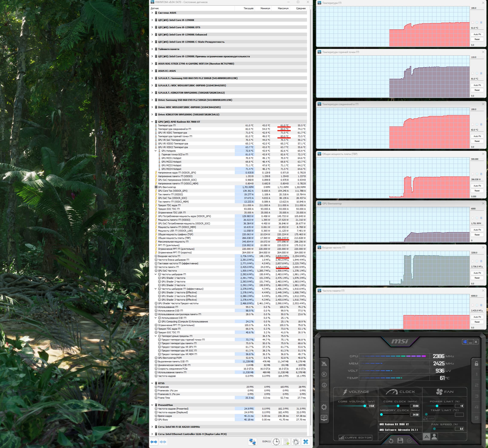Open HWiNFO sensor settings gear
The width and height of the screenshot is (488, 448).
coord(296,442)
